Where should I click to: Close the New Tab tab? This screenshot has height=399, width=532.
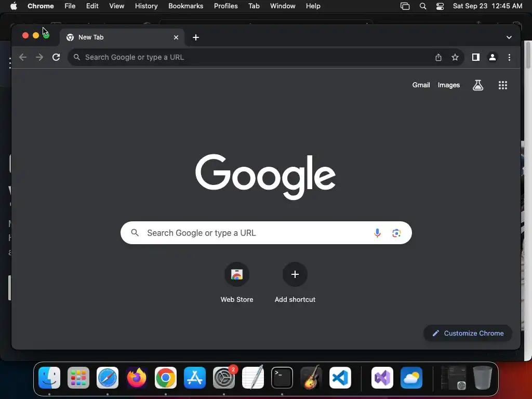[x=176, y=37]
